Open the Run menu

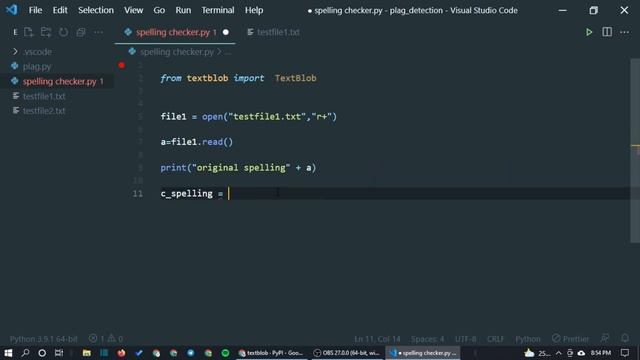183,10
